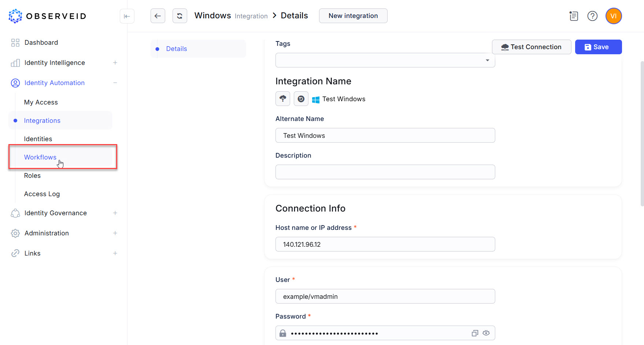This screenshot has height=345, width=644.
Task: Click the Description input field
Action: (x=385, y=172)
